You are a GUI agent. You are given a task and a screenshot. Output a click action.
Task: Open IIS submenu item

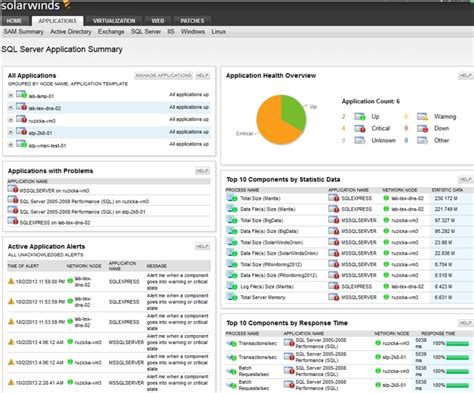[171, 32]
